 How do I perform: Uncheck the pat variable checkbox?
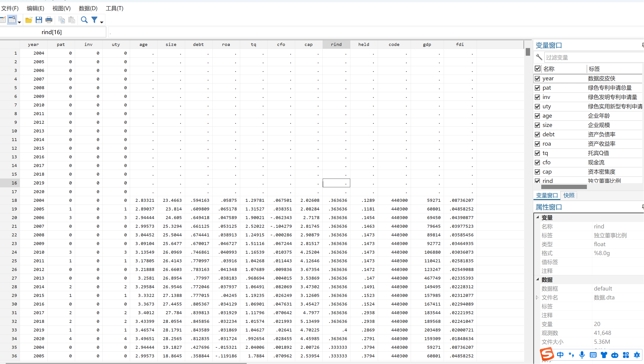pos(537,88)
